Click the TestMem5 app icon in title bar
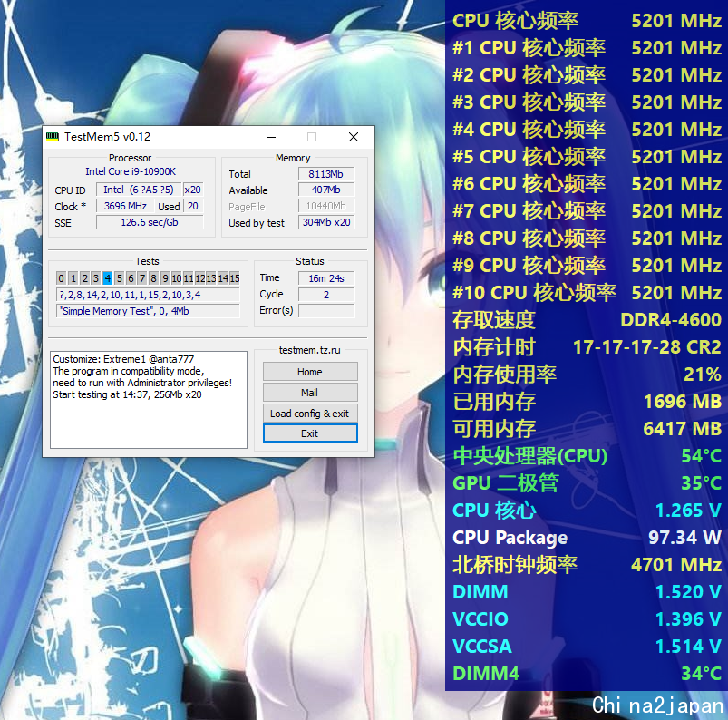Image resolution: width=728 pixels, height=720 pixels. (x=53, y=137)
